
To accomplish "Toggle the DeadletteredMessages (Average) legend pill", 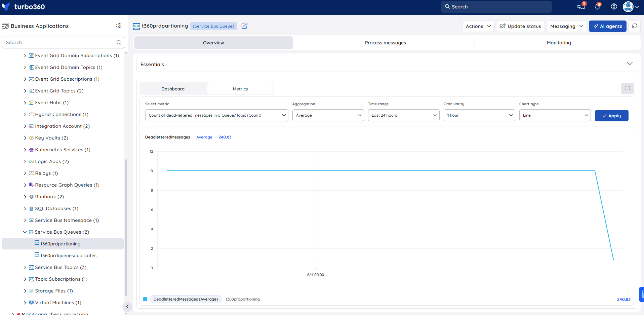I will pos(186,299).
